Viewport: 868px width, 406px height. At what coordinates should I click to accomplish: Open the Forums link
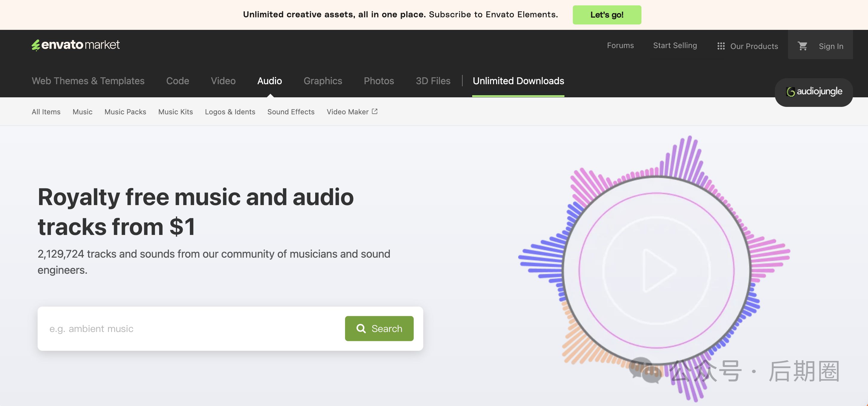coord(620,45)
